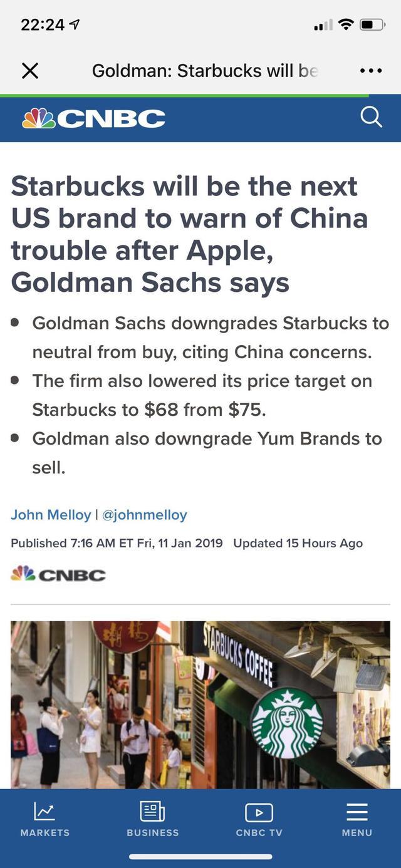This screenshot has width=401, height=868.
Task: Tap the page title in browser bar
Action: [205, 71]
